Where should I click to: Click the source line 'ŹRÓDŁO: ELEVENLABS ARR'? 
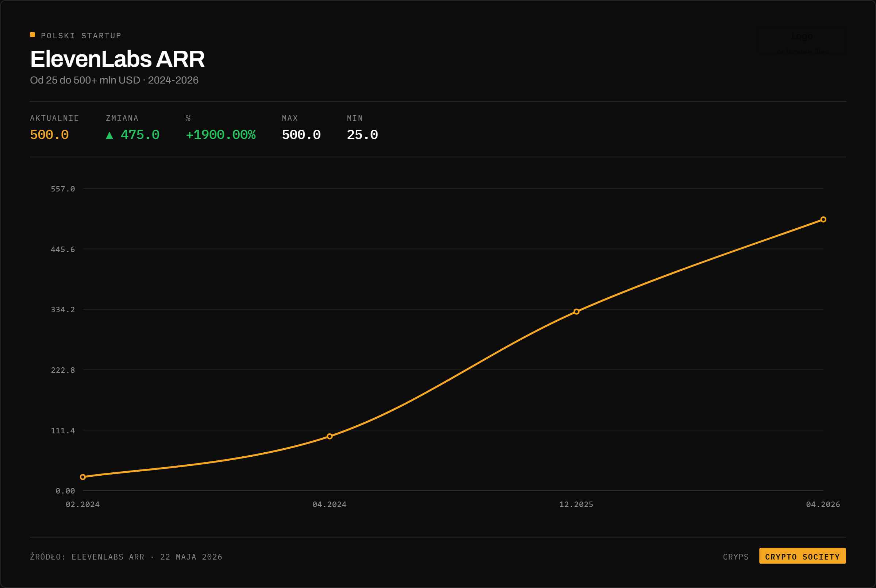click(87, 557)
